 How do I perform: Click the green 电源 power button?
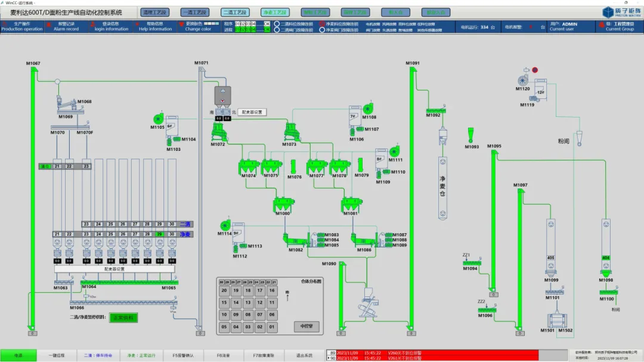18,355
